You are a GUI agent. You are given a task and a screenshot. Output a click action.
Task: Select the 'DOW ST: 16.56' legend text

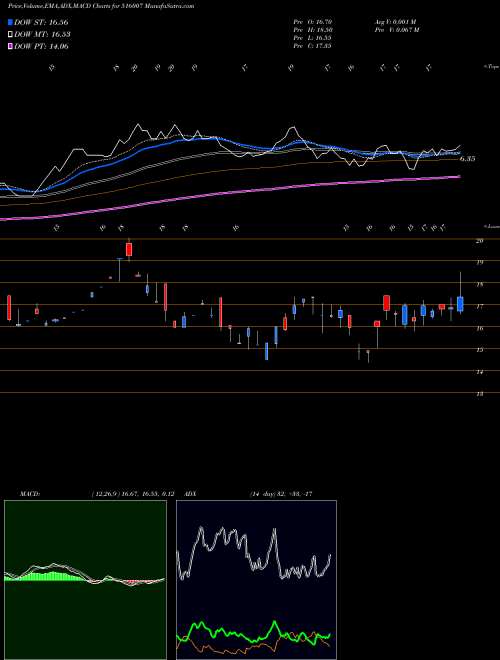[41, 22]
